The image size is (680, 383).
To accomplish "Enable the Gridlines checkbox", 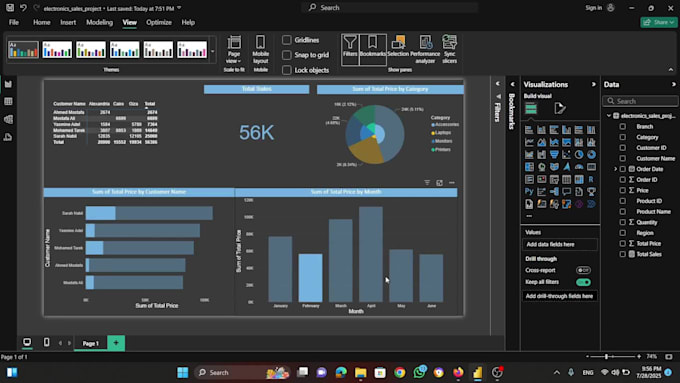I will (287, 40).
